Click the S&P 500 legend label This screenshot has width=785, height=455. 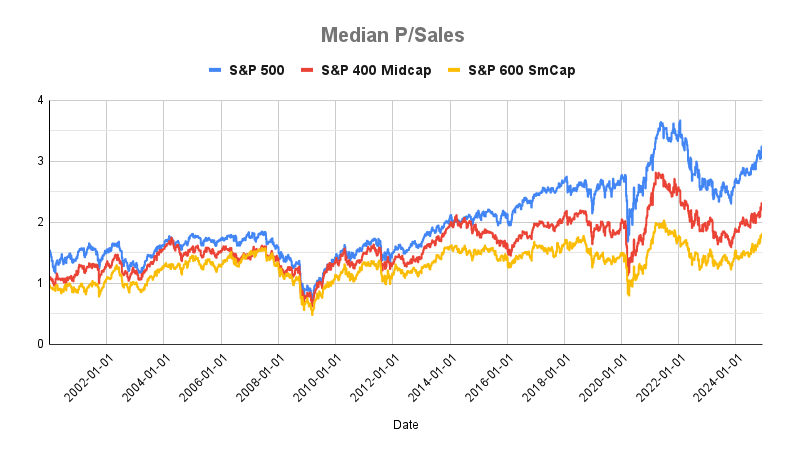pos(259,70)
